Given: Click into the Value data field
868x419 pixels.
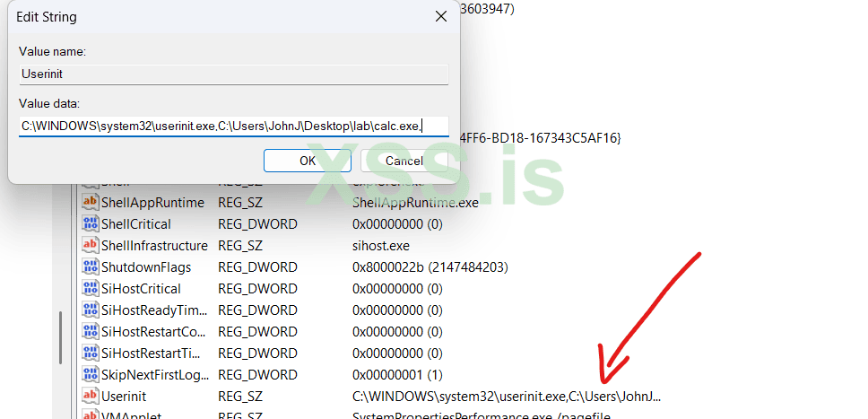Looking at the screenshot, I should pos(234,126).
